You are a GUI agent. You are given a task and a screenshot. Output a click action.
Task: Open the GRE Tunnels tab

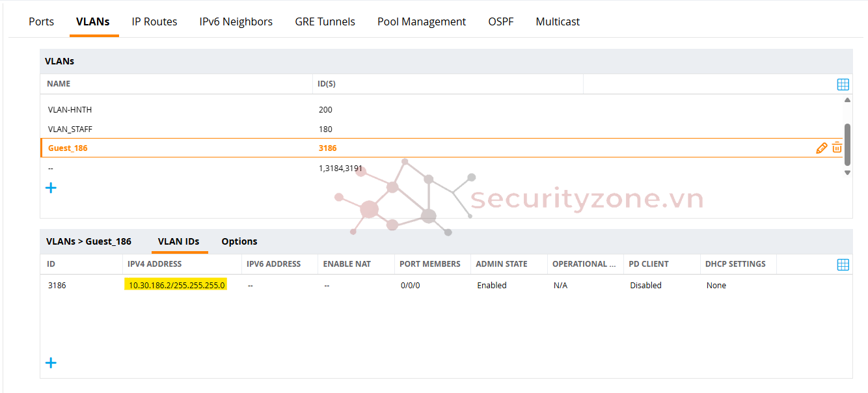325,21
